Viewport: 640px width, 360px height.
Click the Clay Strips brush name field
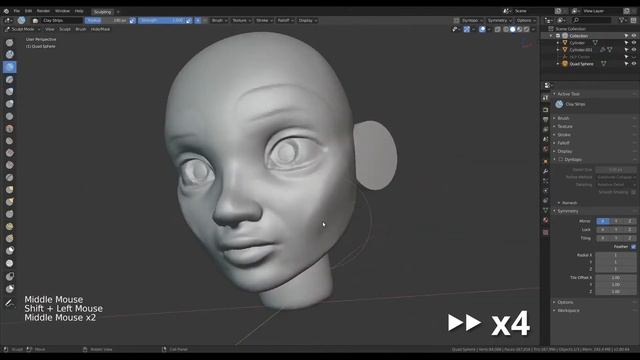pos(62,20)
